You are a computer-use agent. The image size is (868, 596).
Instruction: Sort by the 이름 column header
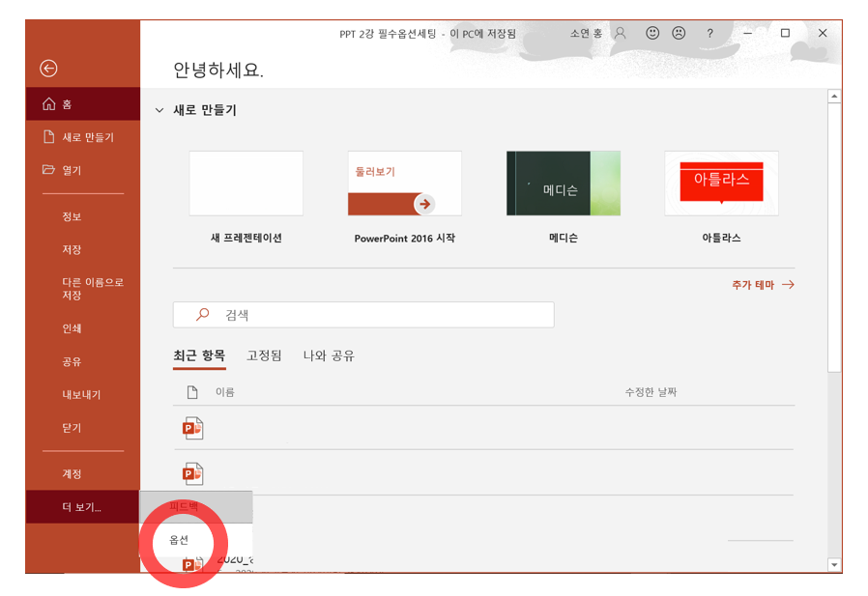tap(225, 392)
